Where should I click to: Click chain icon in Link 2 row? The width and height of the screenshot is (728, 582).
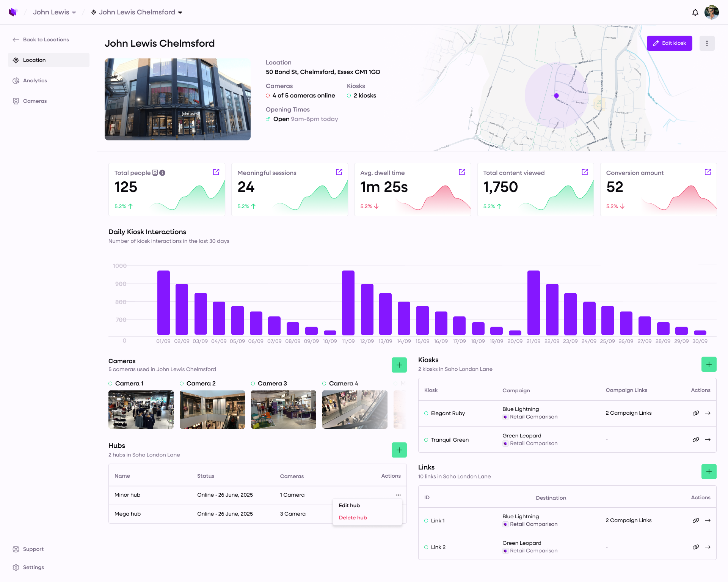(696, 547)
